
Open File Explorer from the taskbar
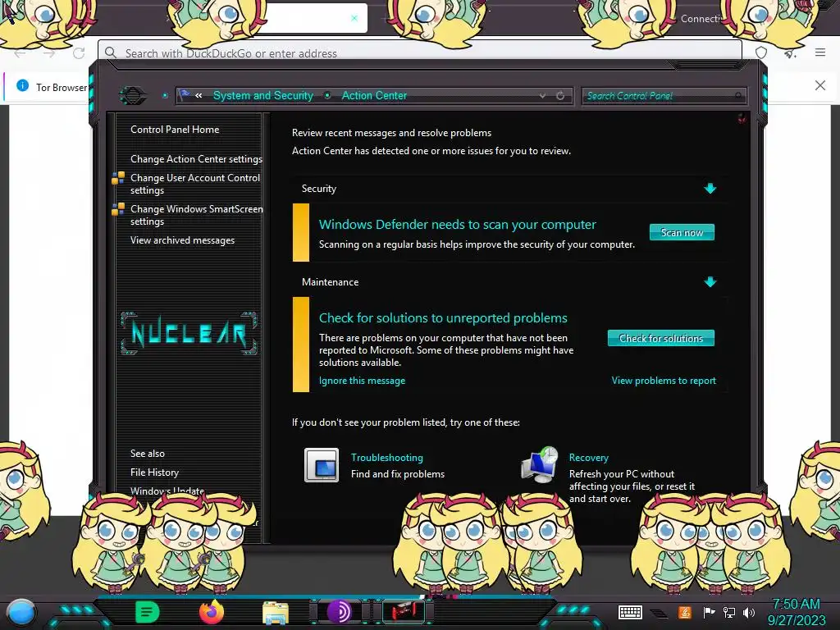coord(276,613)
